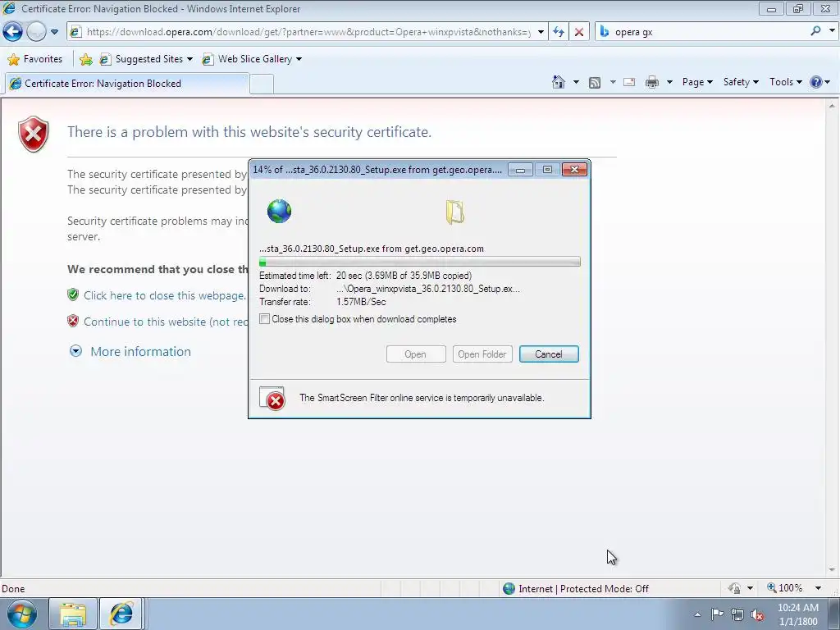Open the Suggested Sites dropdown
The width and height of the screenshot is (840, 630).
[146, 59]
